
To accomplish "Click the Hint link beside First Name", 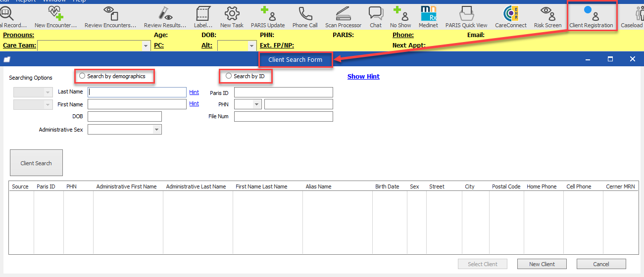I will 194,104.
